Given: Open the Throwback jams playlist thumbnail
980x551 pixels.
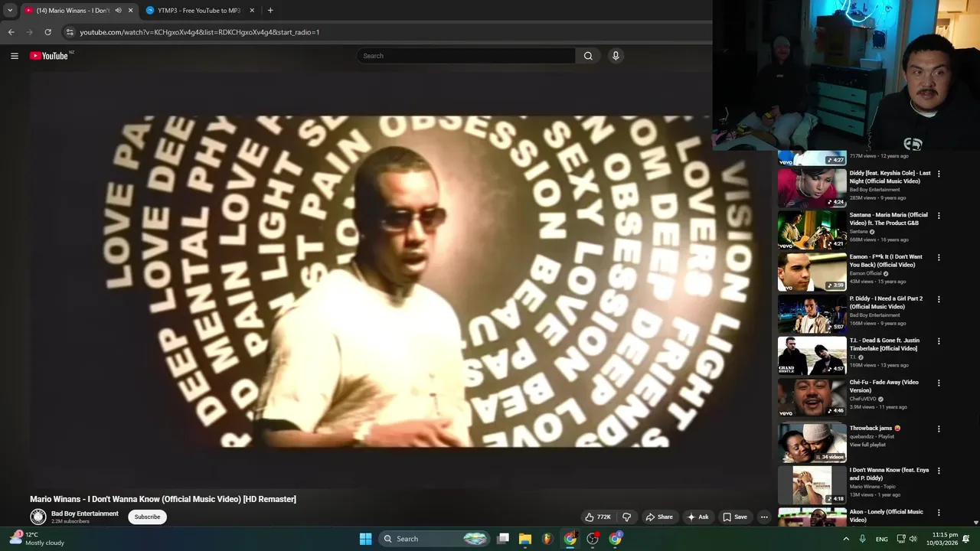Looking at the screenshot, I should (x=812, y=442).
